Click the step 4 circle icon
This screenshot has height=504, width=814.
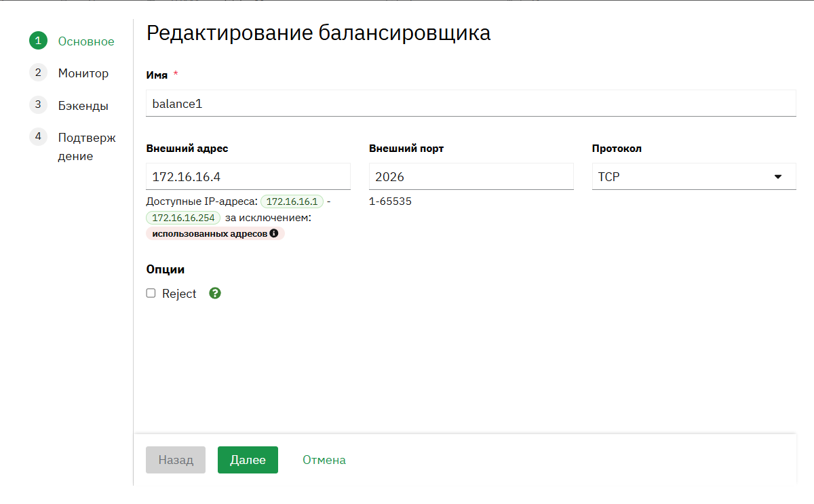point(38,136)
